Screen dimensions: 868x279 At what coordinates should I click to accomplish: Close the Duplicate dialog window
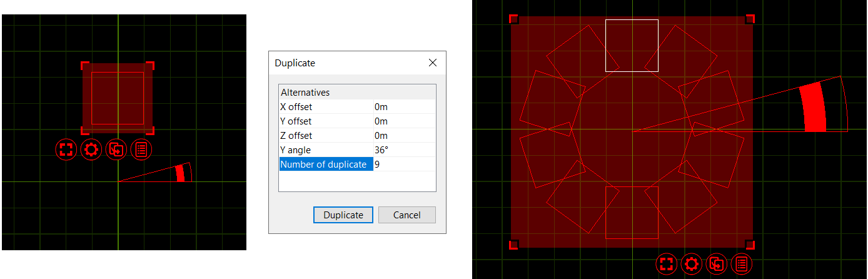coord(432,63)
